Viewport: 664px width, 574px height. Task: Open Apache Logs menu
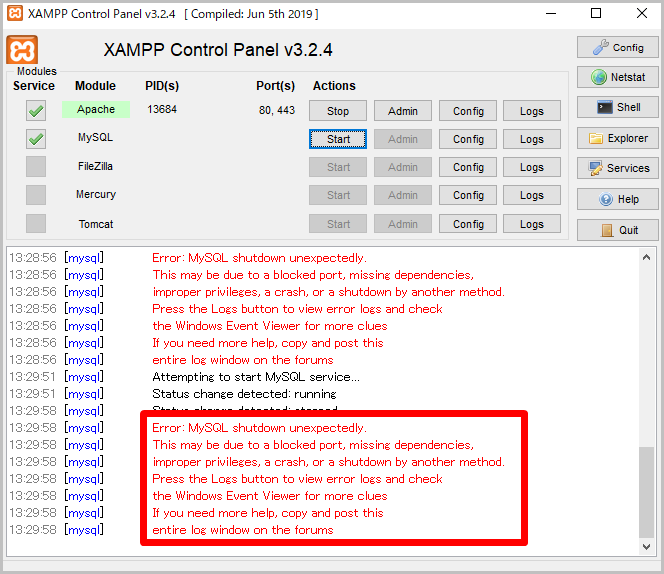532,111
